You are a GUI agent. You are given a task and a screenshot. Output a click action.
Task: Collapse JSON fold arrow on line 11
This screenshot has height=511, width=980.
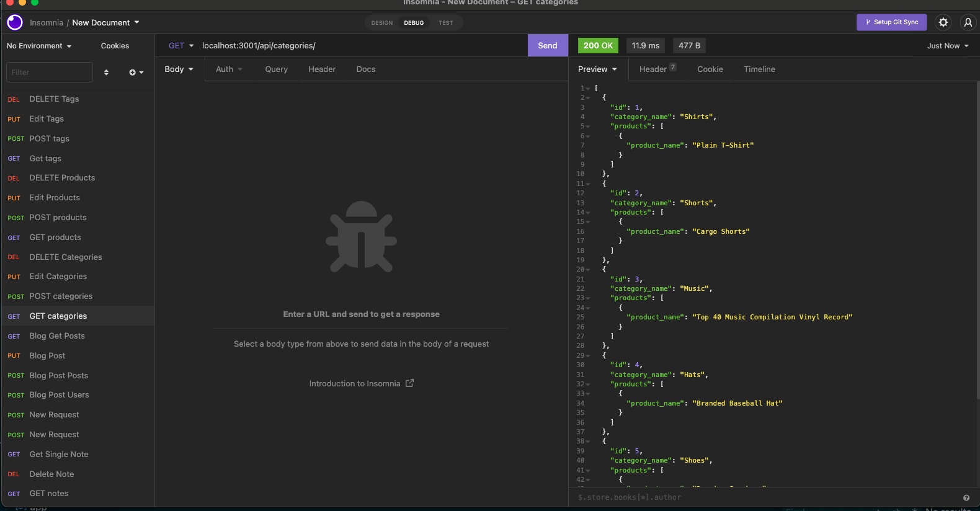(588, 184)
